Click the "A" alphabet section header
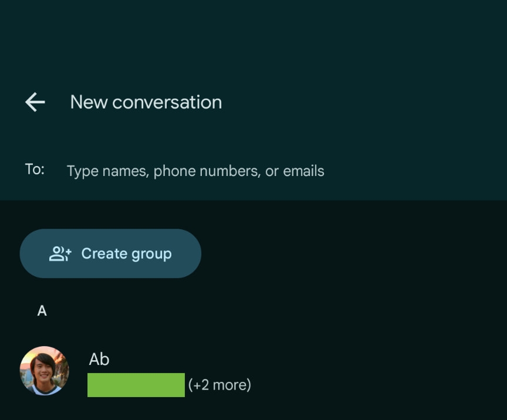Screen dimensions: 507x420 click(42, 311)
